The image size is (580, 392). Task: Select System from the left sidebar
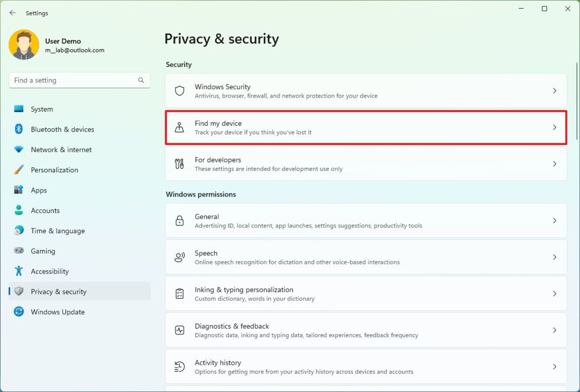coord(42,109)
